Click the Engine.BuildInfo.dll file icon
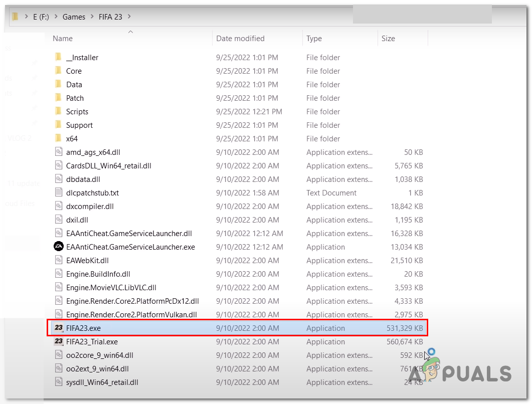Screen dimensions: 532x404 (59, 274)
